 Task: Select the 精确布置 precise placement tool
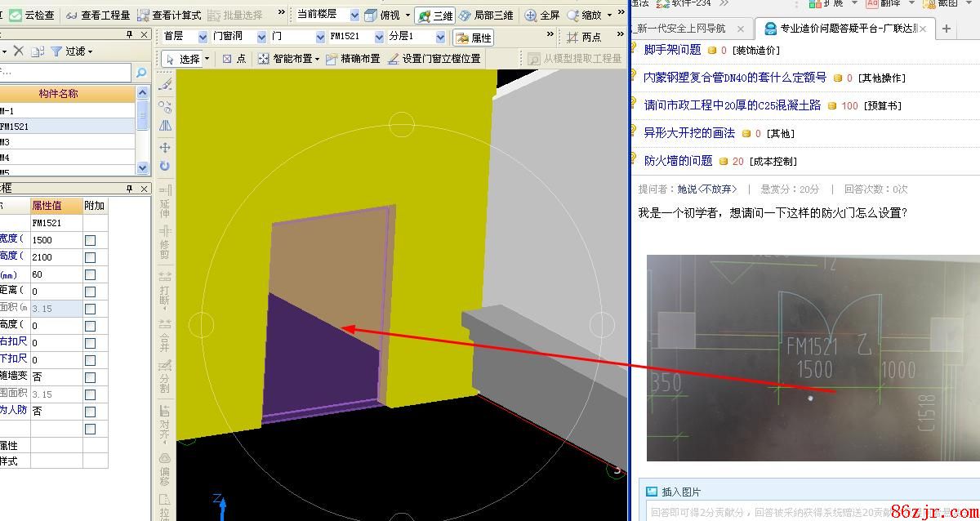click(x=353, y=59)
